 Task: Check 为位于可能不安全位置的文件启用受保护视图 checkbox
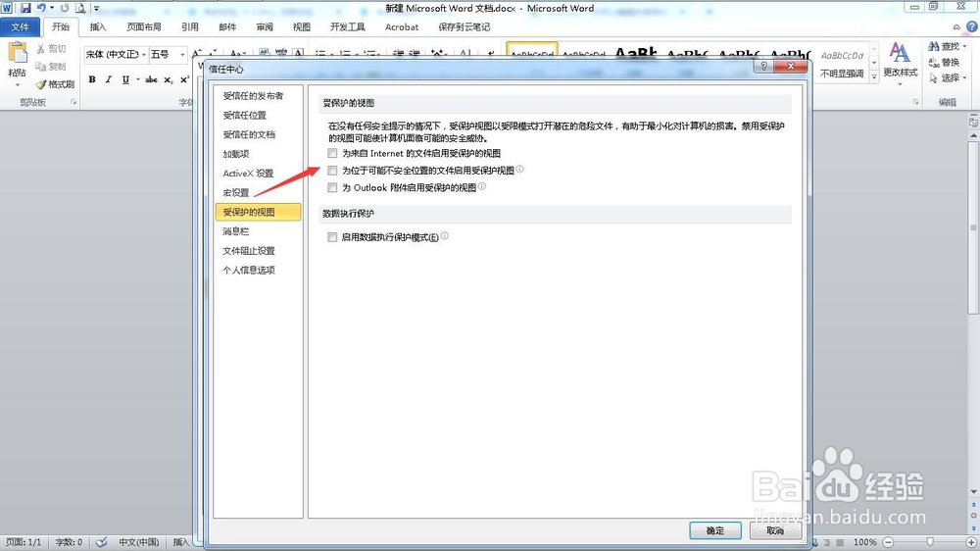tap(332, 171)
